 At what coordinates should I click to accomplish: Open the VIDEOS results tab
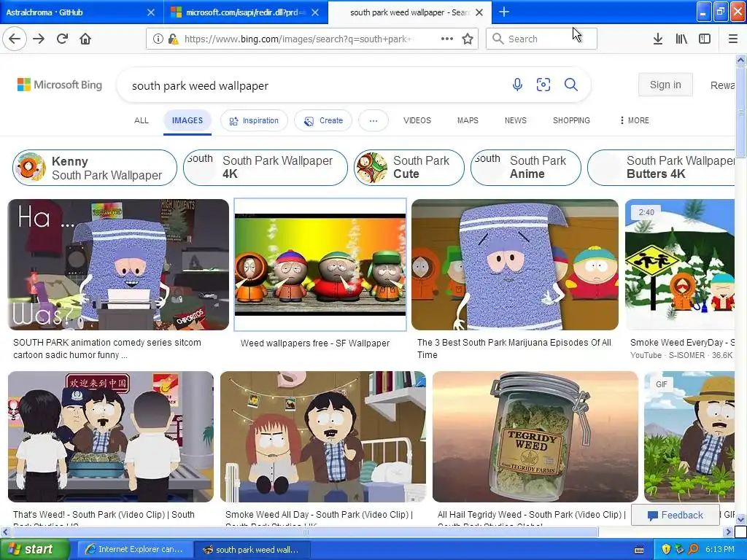point(417,120)
